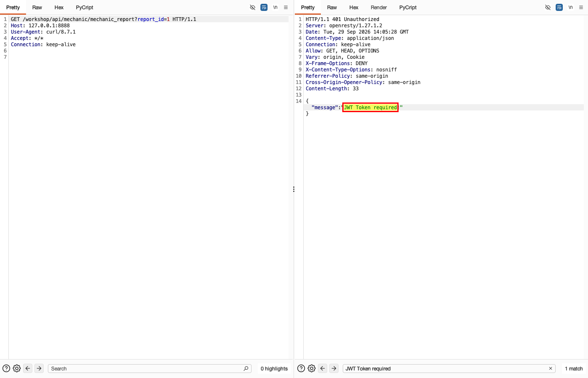Click 'Host: 127.0.0.1:8888' header line
Image resolution: width=588 pixels, height=378 pixels.
40,26
